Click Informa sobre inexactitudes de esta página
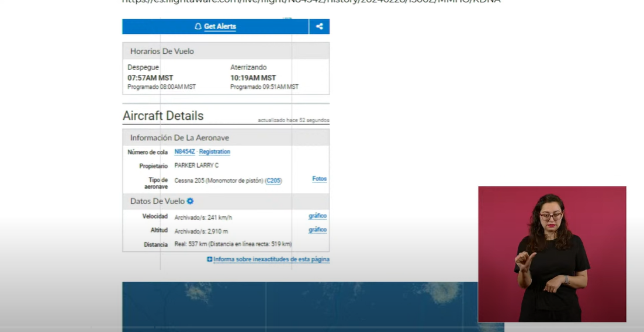This screenshot has height=332, width=644. click(271, 259)
